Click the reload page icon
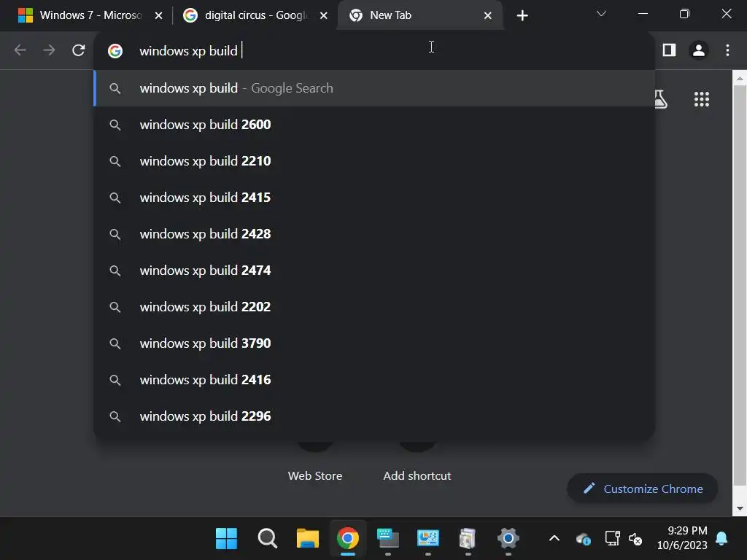 tap(79, 50)
